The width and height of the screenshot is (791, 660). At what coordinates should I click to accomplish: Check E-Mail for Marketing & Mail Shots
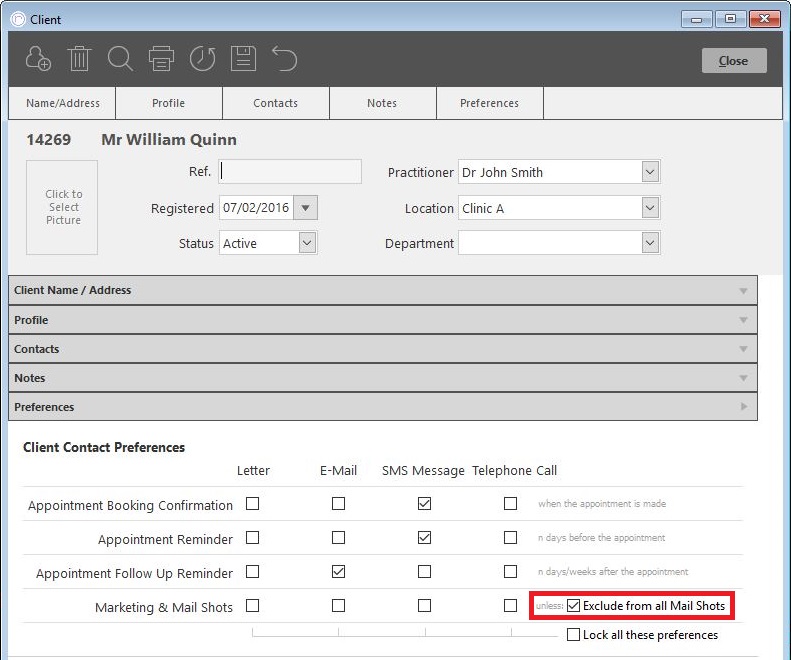[x=338, y=606]
